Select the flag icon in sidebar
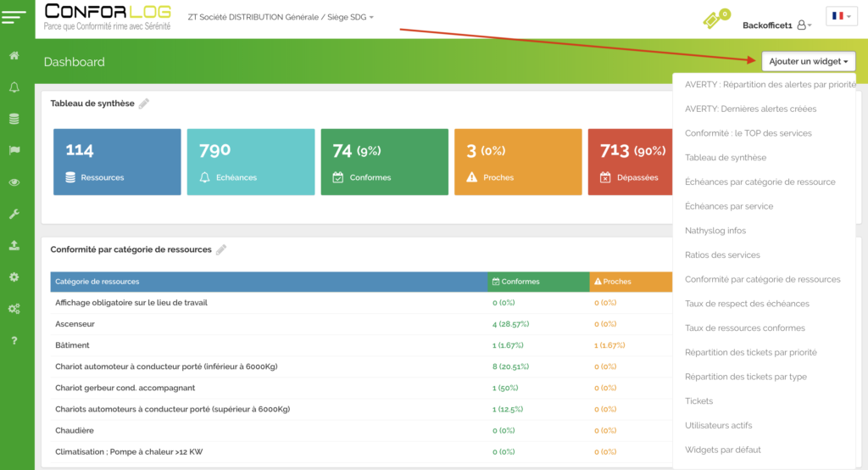Screen dimensions: 868x470 pyautogui.click(x=14, y=150)
